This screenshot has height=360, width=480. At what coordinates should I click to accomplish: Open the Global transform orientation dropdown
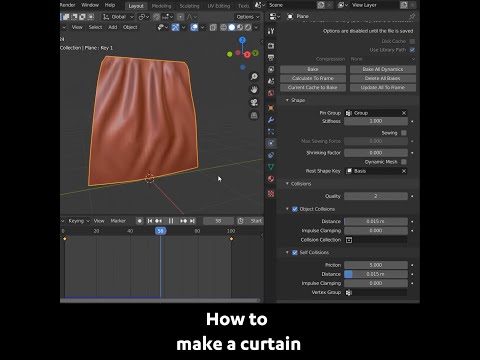(118, 17)
